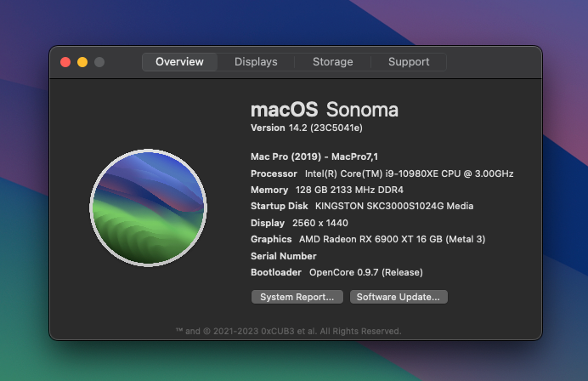Viewport: 588px width, 381px height.
Task: Open the Displays tab
Action: (256, 62)
